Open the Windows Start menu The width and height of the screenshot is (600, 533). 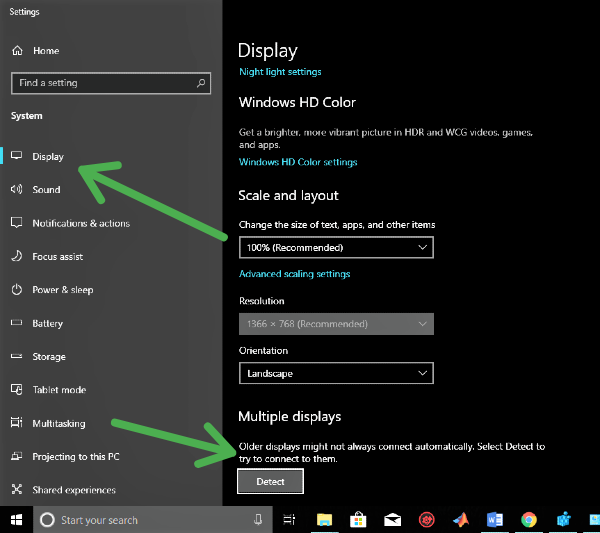16,520
